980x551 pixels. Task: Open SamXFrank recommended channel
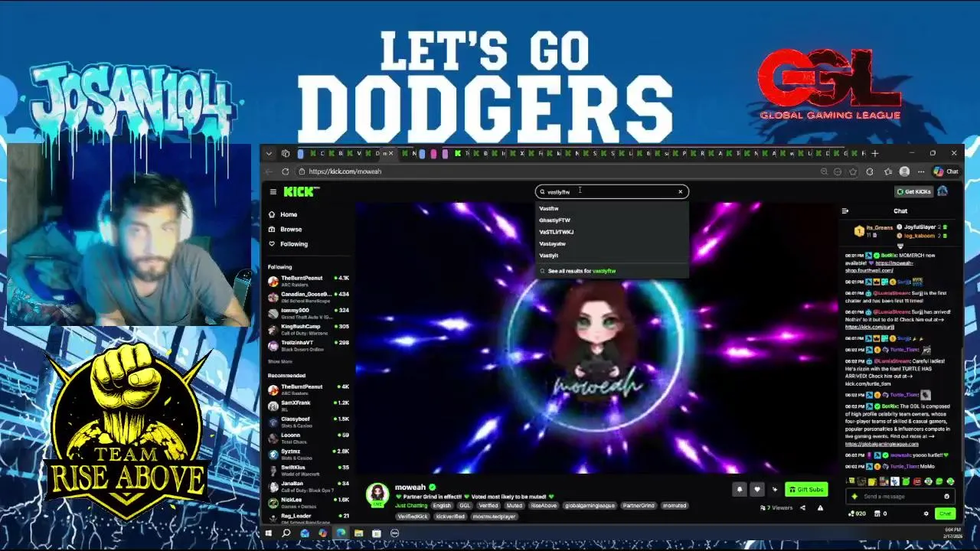pyautogui.click(x=308, y=406)
